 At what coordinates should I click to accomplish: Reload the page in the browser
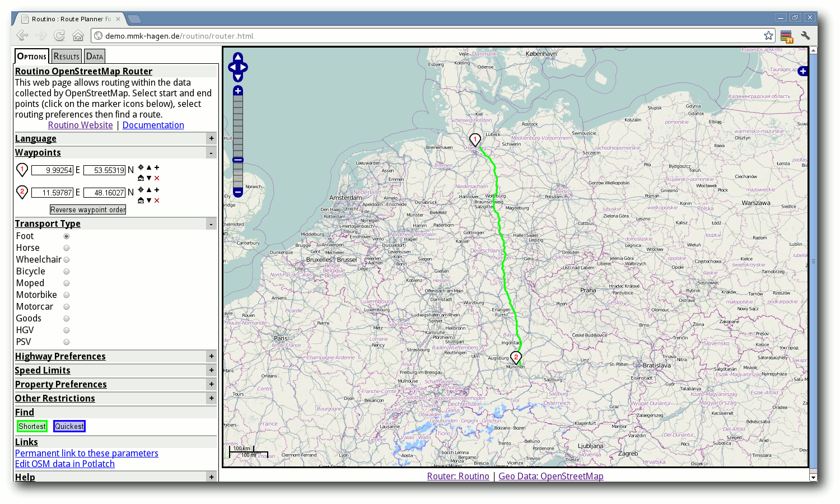(x=59, y=36)
